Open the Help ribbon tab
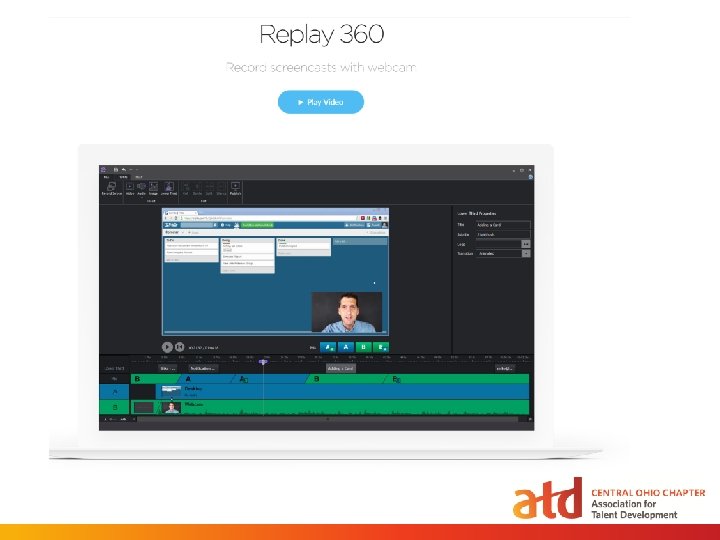Viewport: 720px width, 540px height. [x=139, y=177]
